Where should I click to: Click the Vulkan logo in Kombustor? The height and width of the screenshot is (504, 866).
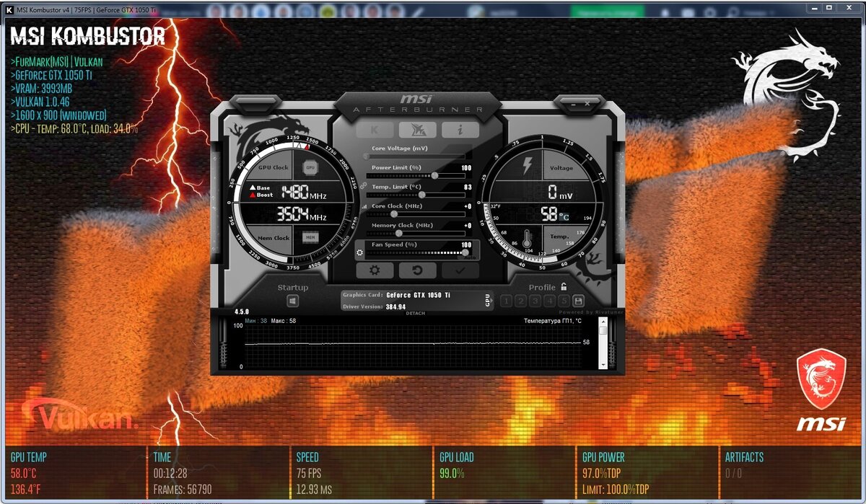pyautogui.click(x=79, y=416)
